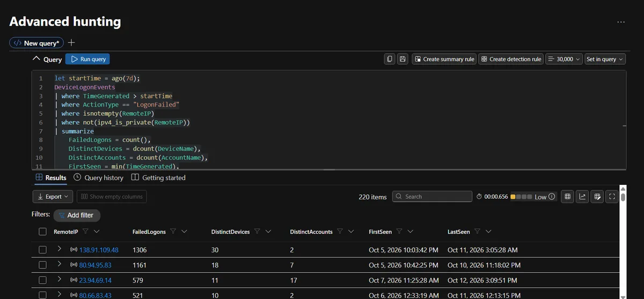Image resolution: width=644 pixels, height=299 pixels.
Task: Click the save query disk icon
Action: pos(403,59)
